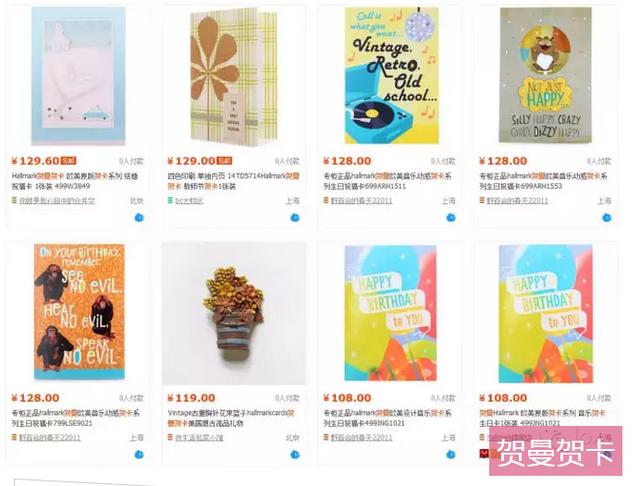The width and height of the screenshot is (640, 486).
Task: View the pale blue framed card image
Action: (x=78, y=76)
